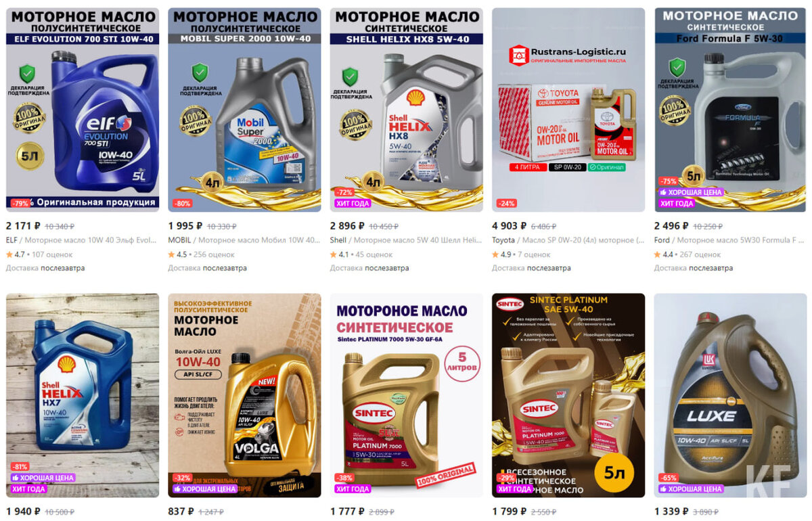
Task: Open the Shell Helix HX8 product image
Action: (406, 110)
